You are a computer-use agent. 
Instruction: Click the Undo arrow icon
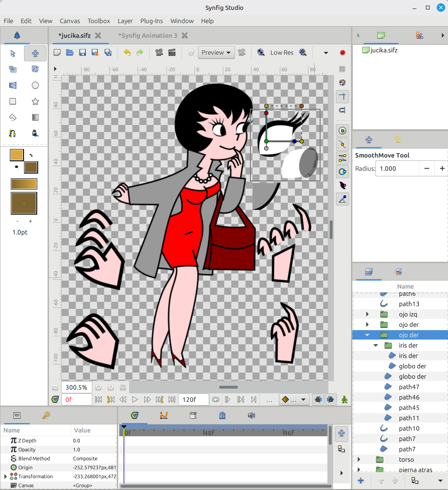tap(127, 53)
